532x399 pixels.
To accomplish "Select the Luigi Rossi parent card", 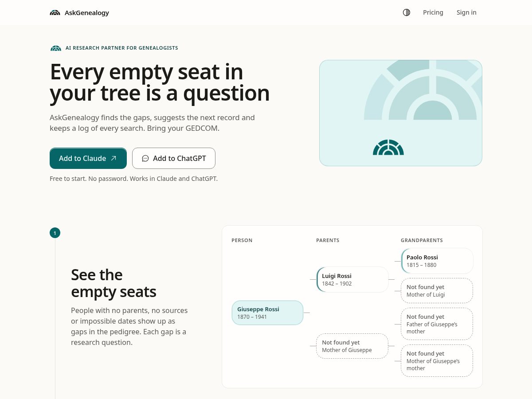I will (352, 279).
